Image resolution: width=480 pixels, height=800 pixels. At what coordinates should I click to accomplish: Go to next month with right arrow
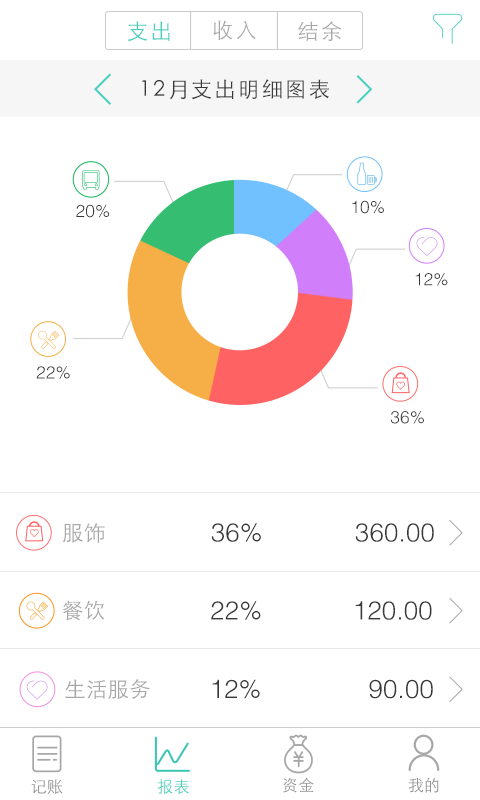364,89
